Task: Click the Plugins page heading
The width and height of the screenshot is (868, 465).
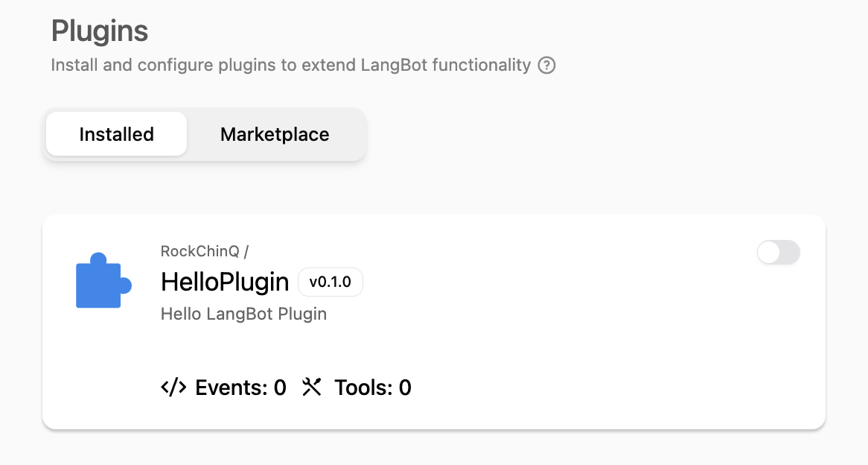Action: [x=99, y=31]
